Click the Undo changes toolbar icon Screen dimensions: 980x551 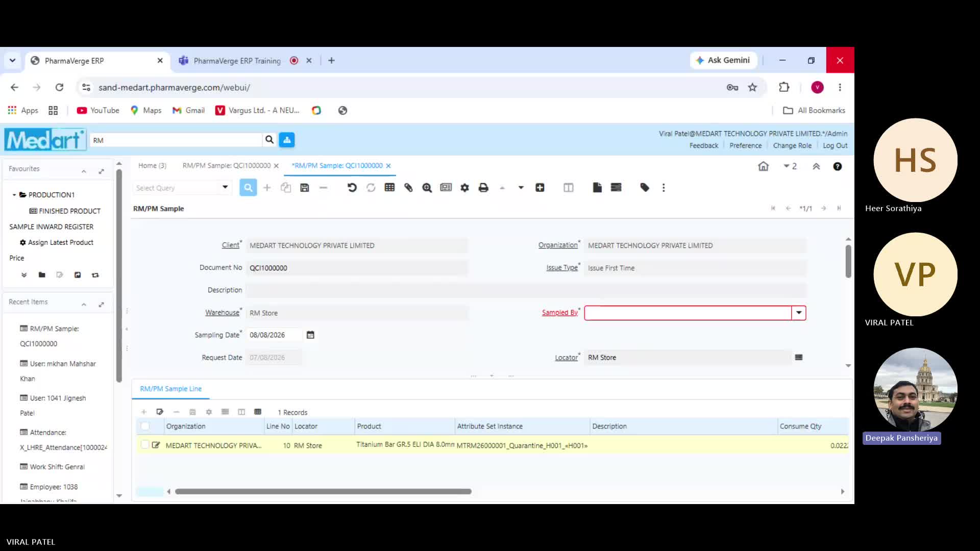click(352, 188)
